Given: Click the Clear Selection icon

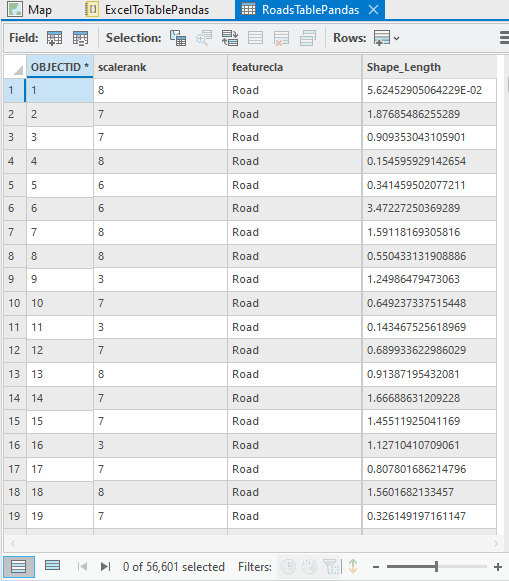Looking at the screenshot, I should pyautogui.click(x=256, y=38).
